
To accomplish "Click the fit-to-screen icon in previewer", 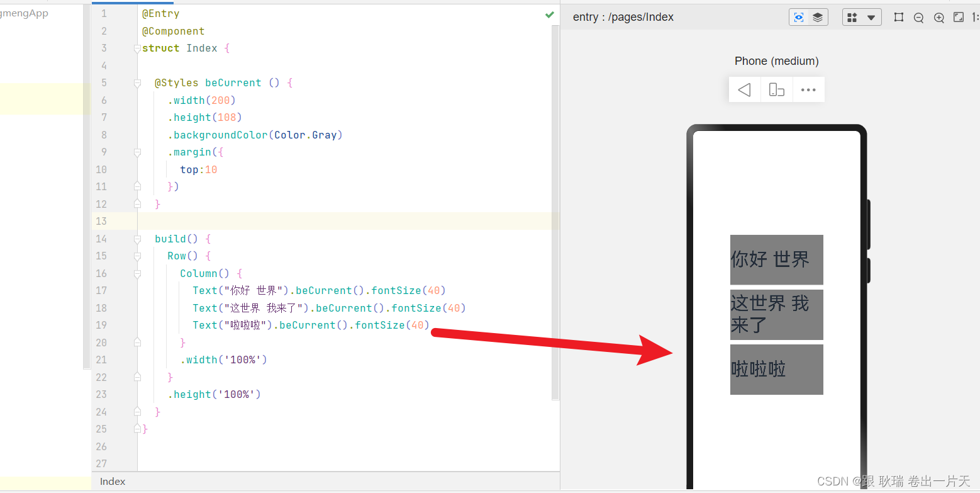I will pos(959,17).
